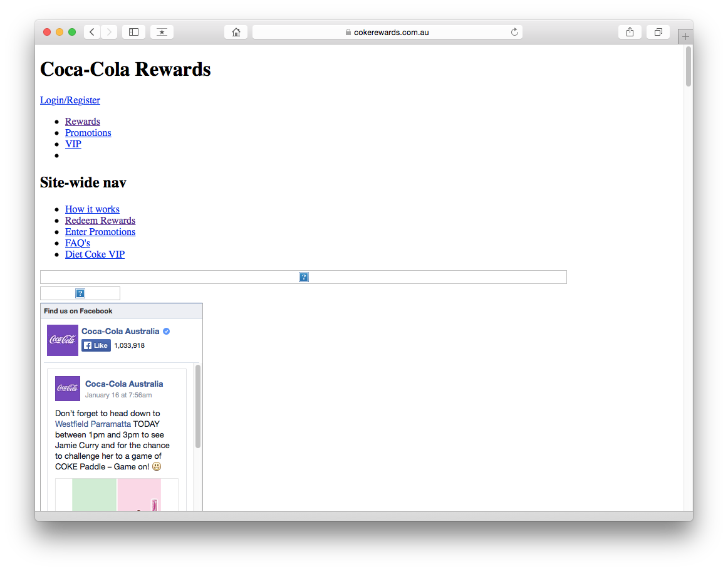This screenshot has height=571, width=728.
Task: Reload the page with the refresh icon
Action: click(x=514, y=32)
